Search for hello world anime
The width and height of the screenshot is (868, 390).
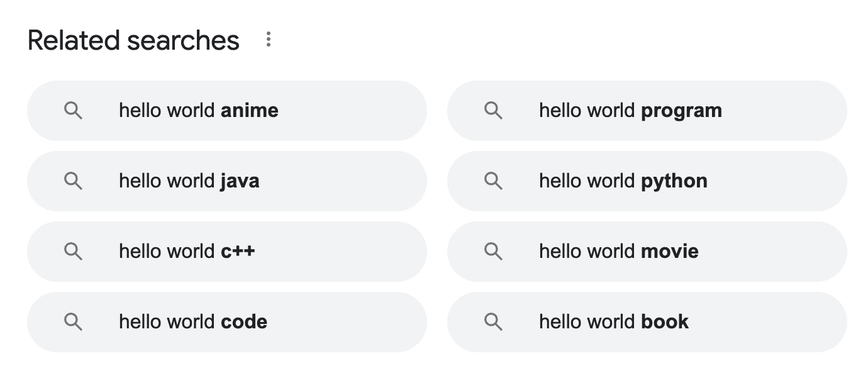click(x=227, y=111)
